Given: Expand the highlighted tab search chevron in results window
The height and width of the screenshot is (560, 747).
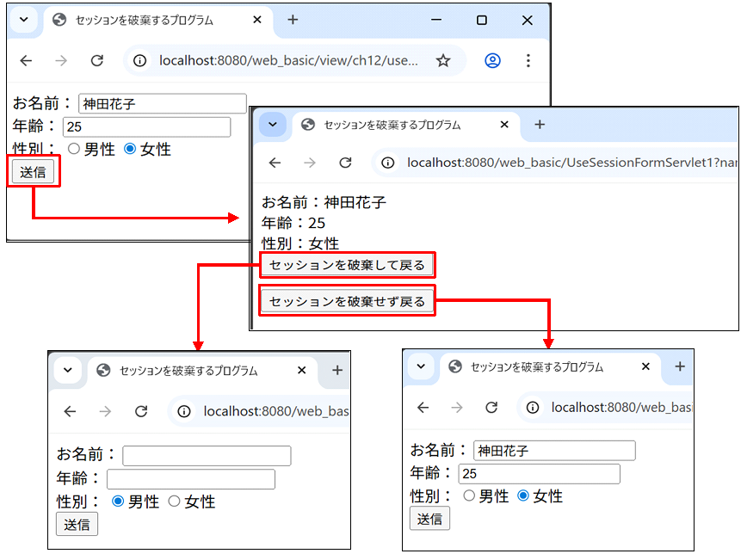Looking at the screenshot, I should pos(273,125).
